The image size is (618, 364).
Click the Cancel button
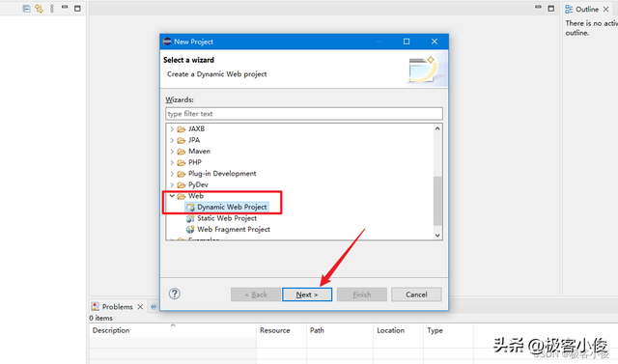click(416, 294)
